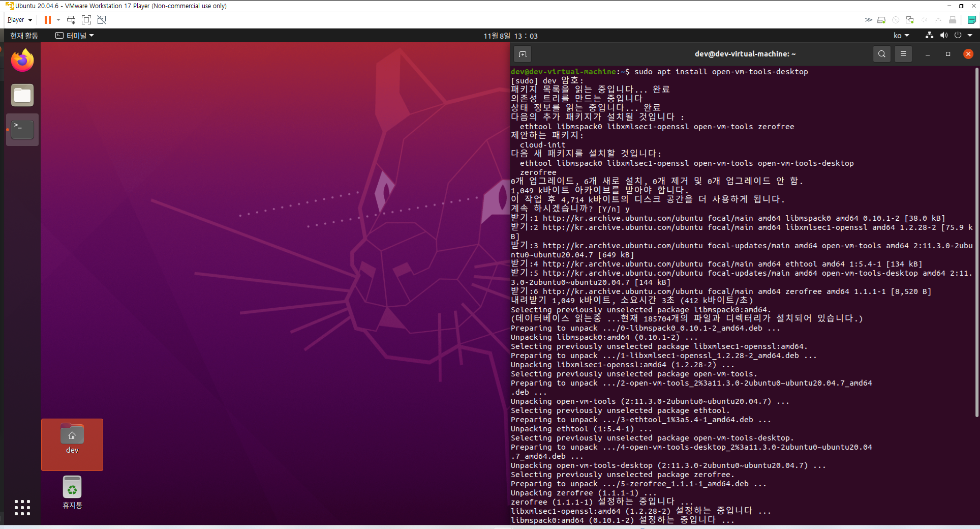Launch Firefox from the dock
The width and height of the screenshot is (980, 529).
pos(22,61)
